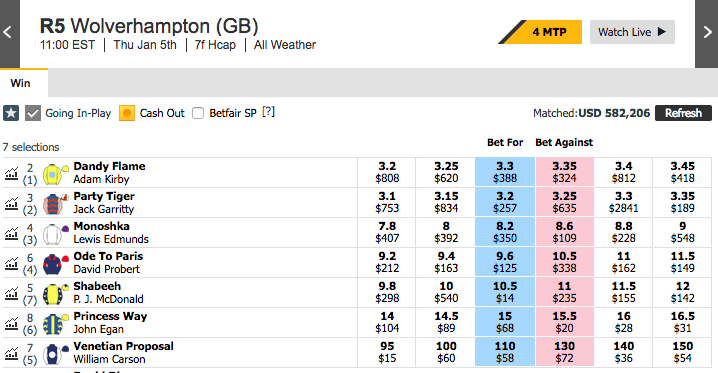The height and width of the screenshot is (373, 718).
Task: Open the chart icon beside Venetian Proposal
Action: 11,353
